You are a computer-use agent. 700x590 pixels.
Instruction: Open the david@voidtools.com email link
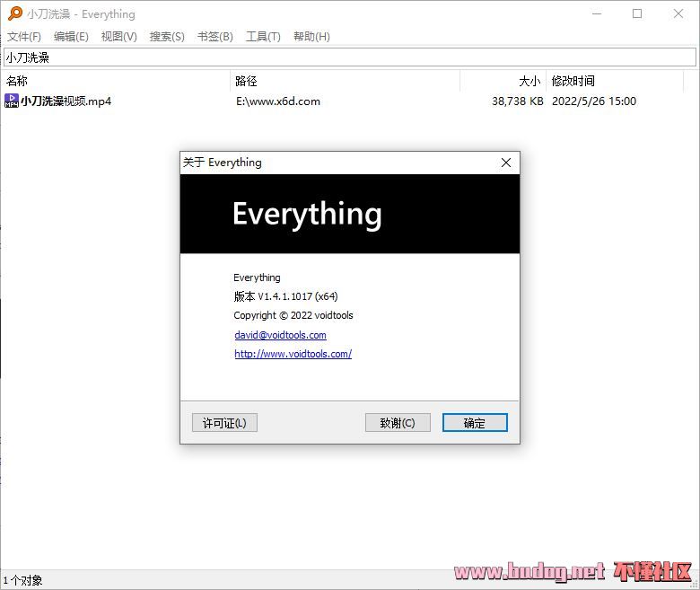click(280, 335)
